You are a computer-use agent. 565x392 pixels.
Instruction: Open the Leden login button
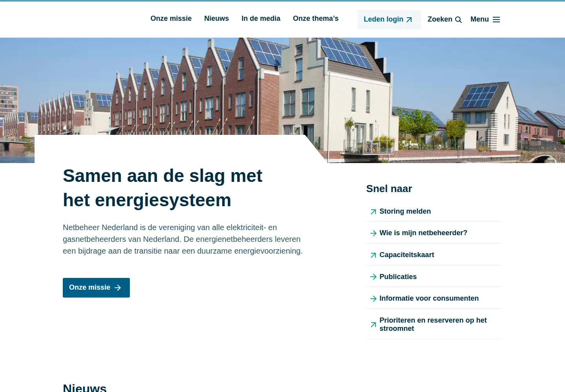[x=389, y=20]
